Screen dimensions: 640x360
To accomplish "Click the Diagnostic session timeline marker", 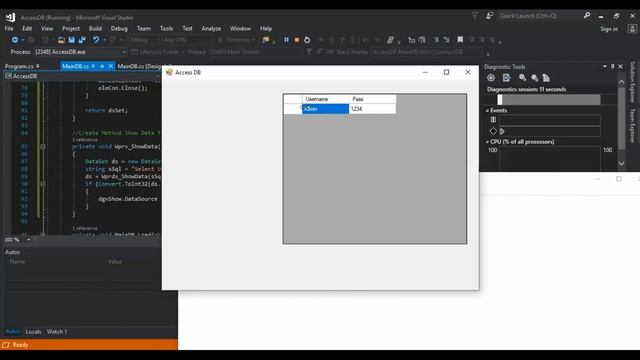I will [500, 100].
